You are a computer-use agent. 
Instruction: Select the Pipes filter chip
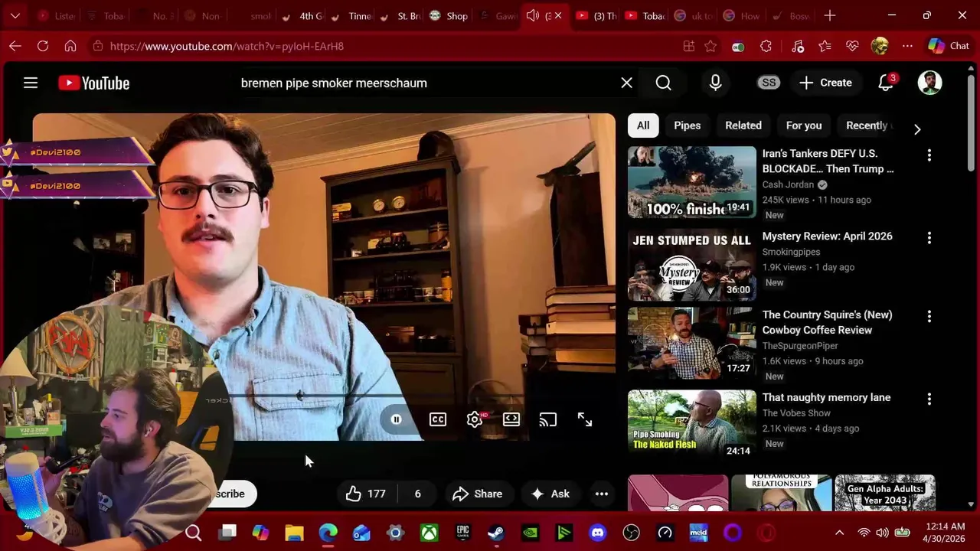pos(687,126)
